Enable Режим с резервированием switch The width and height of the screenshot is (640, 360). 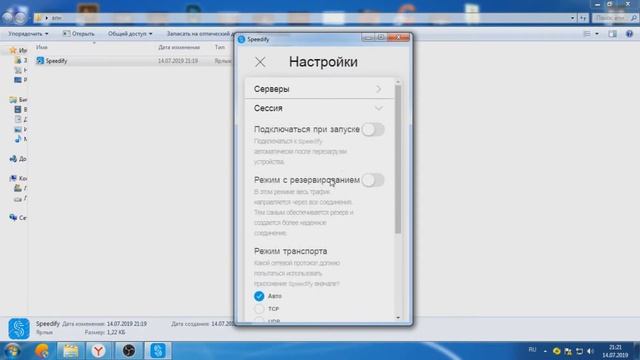click(x=373, y=180)
